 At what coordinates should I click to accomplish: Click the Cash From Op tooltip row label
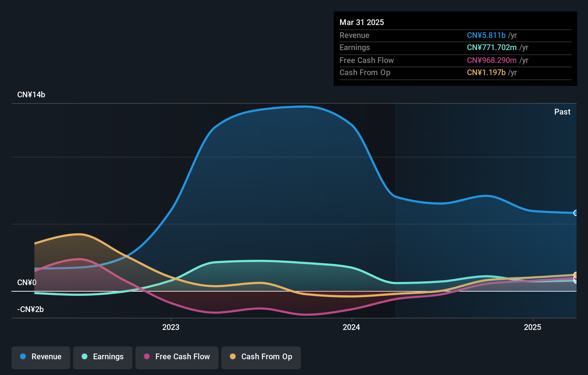(365, 73)
